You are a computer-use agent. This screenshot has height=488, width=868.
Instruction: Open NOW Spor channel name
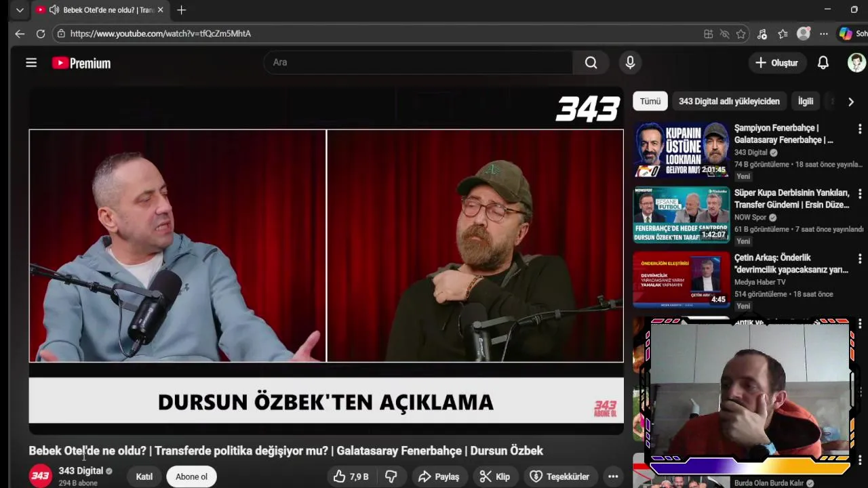click(x=750, y=218)
